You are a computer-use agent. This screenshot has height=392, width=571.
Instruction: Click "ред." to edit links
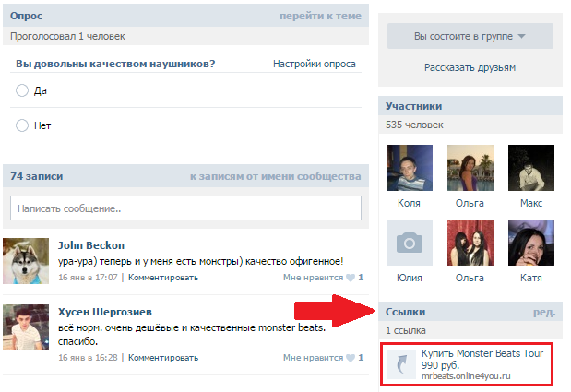[x=544, y=313]
